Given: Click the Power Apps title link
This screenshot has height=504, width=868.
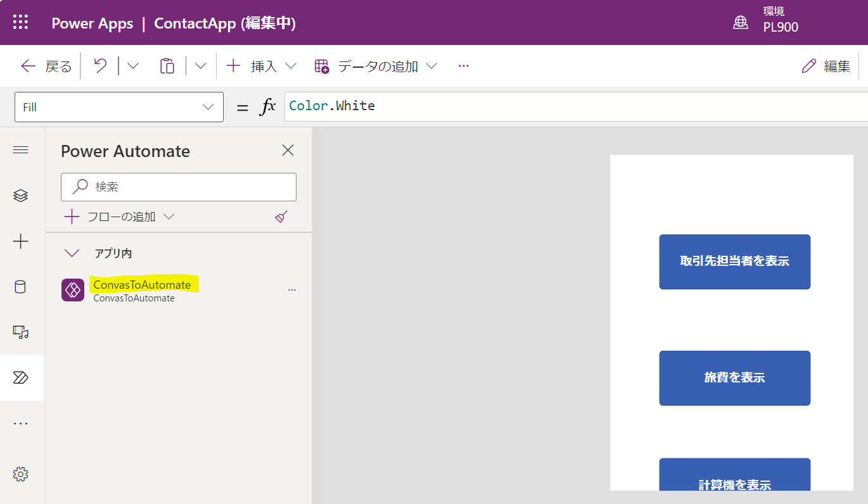Looking at the screenshot, I should [x=93, y=23].
